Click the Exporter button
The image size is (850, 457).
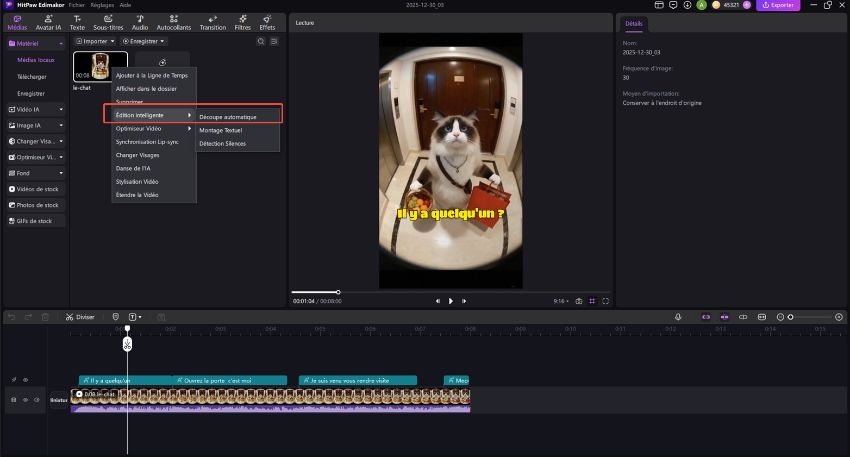coord(778,5)
